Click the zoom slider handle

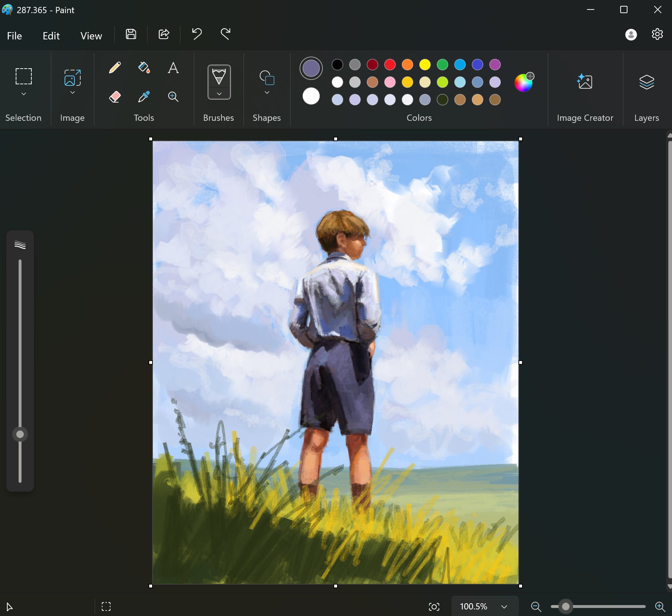pyautogui.click(x=565, y=607)
